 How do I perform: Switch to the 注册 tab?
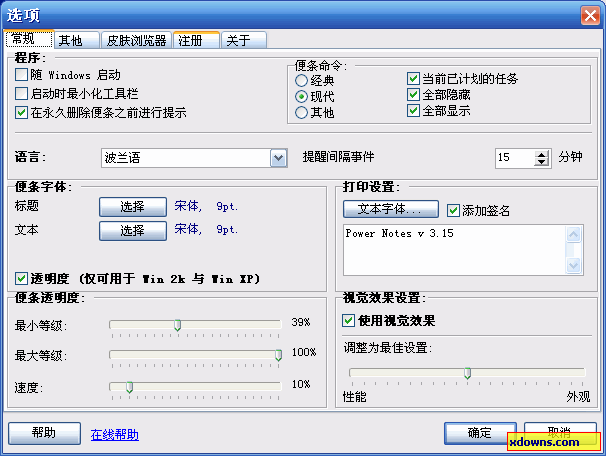[196, 40]
